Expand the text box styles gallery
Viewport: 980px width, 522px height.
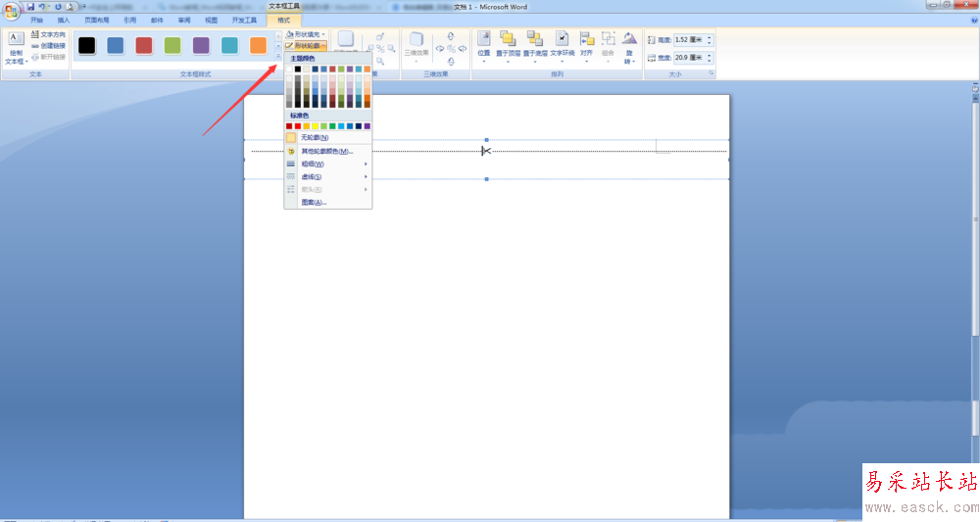pyautogui.click(x=278, y=56)
